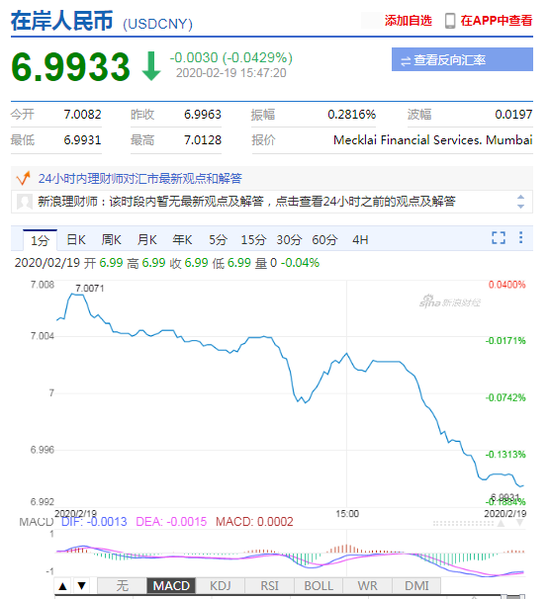The image size is (550, 599).
Task: Click the orange trend arrow icon
Action: click(x=23, y=178)
